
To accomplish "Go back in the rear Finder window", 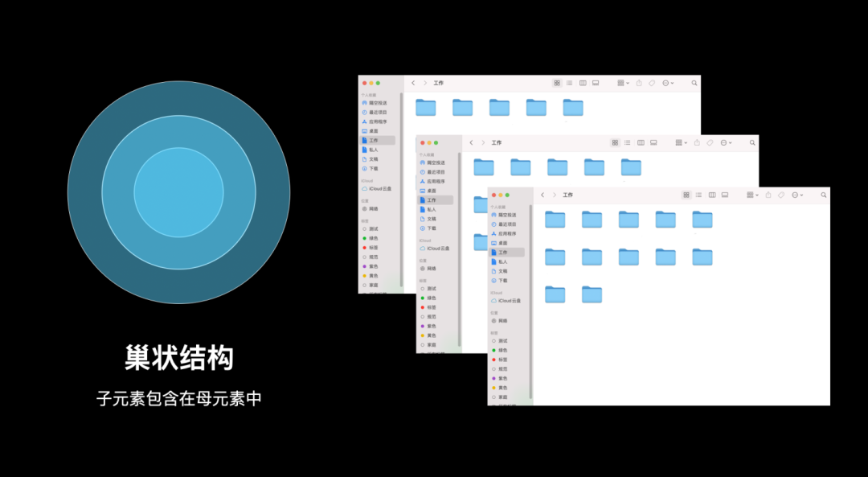I will [413, 83].
